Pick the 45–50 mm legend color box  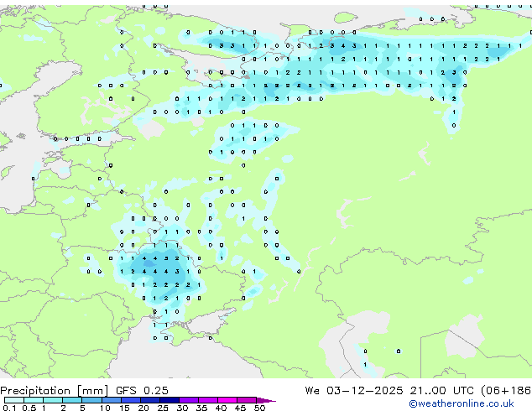[247, 400]
